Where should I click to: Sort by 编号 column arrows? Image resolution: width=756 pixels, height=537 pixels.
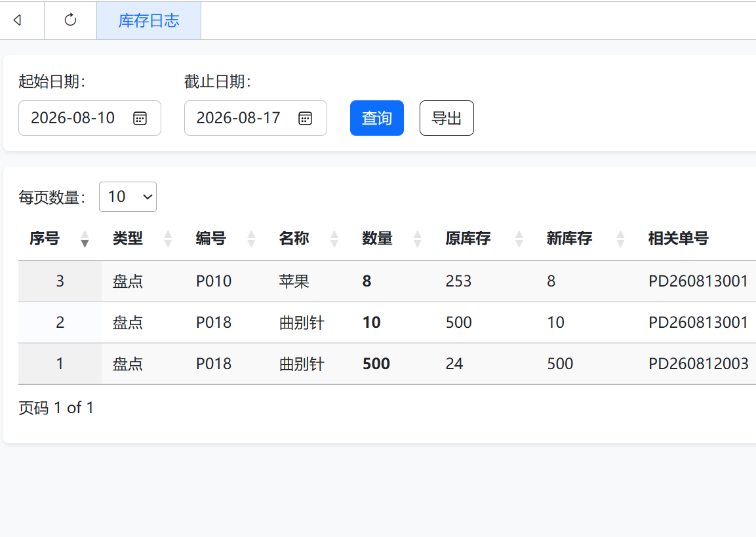pos(251,239)
